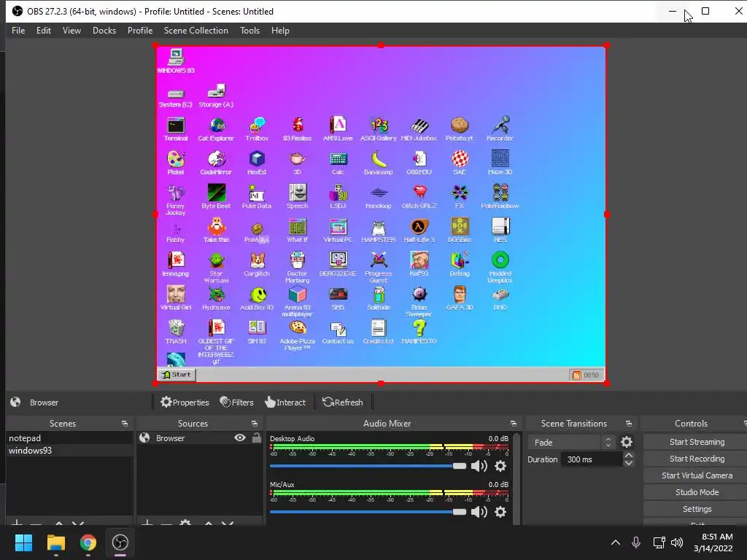Decrease transition duration with down arrow
The image size is (747, 560).
628,463
